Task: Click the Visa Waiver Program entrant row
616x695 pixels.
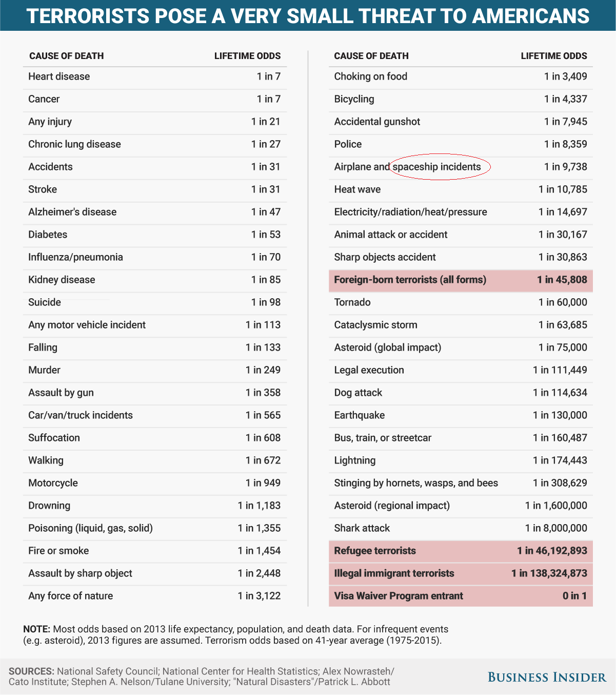Action: click(x=461, y=596)
